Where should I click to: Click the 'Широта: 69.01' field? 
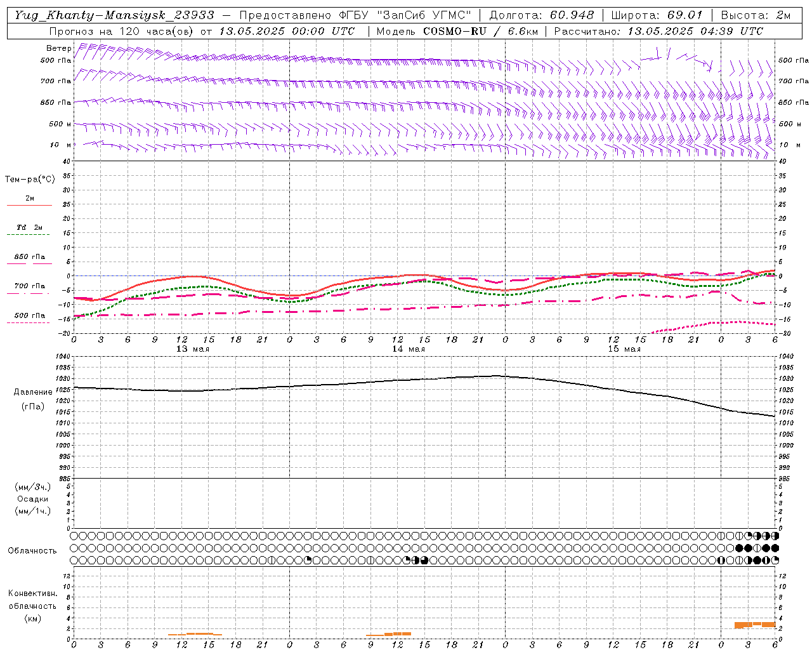pos(657,15)
